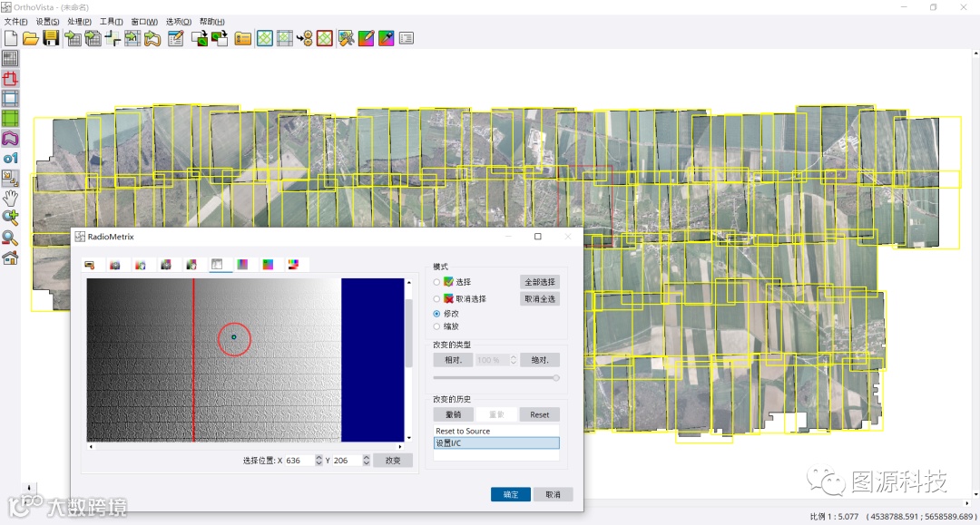980x525 pixels.
Task: Click the Y position stepper arrows
Action: click(x=367, y=461)
